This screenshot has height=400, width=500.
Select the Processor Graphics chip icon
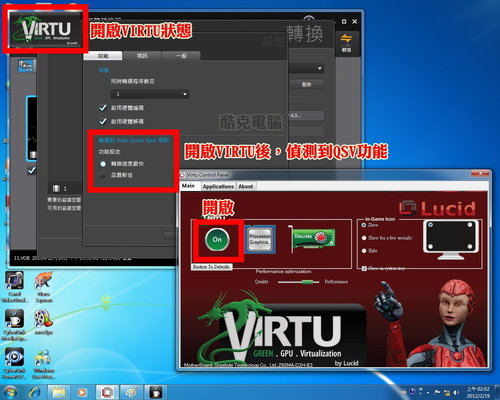[x=260, y=239]
